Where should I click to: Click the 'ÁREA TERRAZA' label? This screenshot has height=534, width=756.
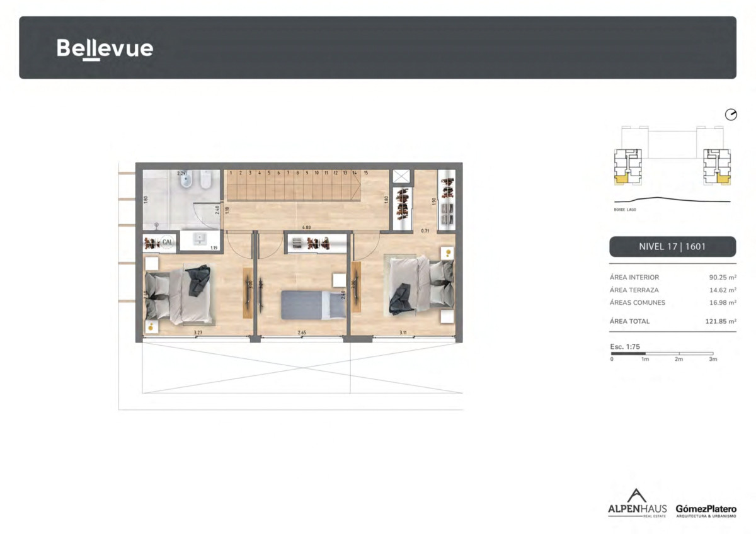(634, 290)
